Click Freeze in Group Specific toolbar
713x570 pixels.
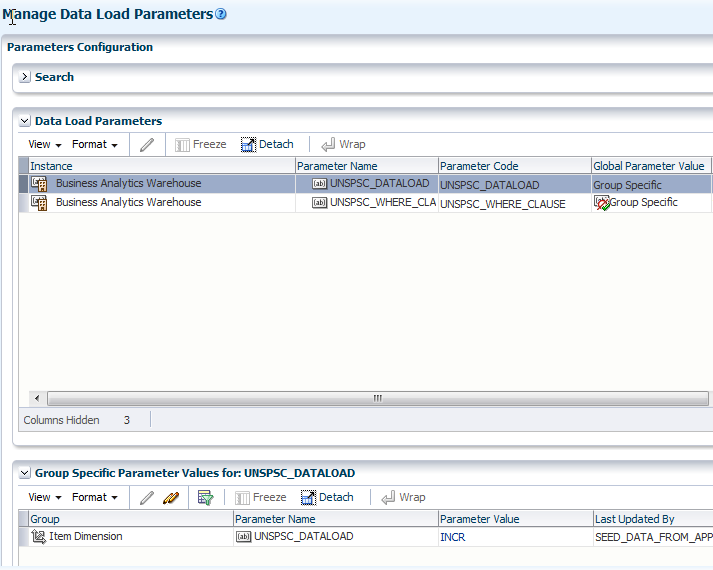(261, 497)
